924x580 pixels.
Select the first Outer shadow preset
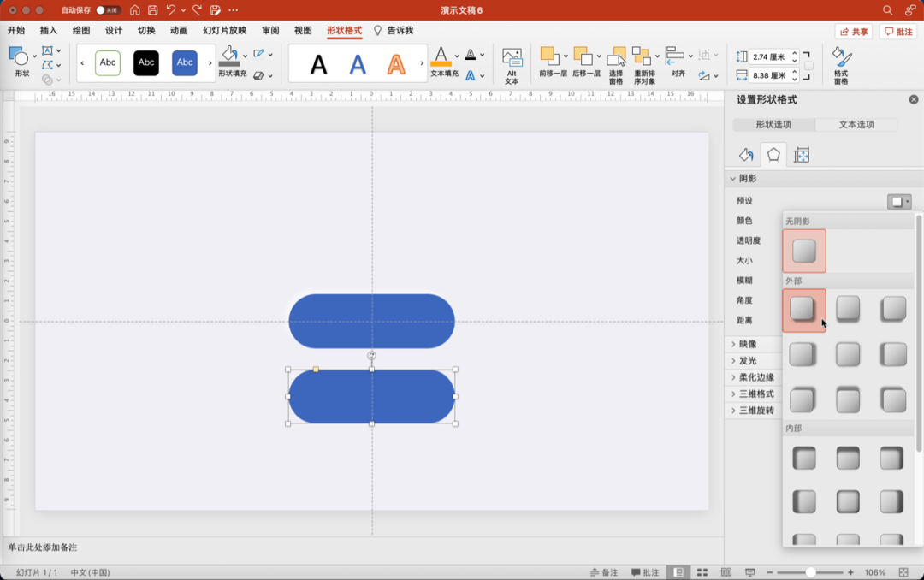804,310
